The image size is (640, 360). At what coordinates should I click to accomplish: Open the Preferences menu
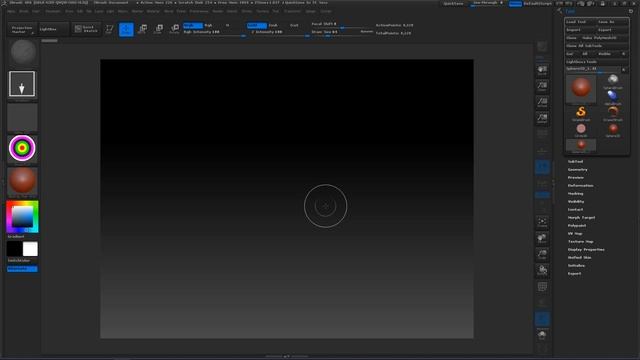(x=199, y=11)
